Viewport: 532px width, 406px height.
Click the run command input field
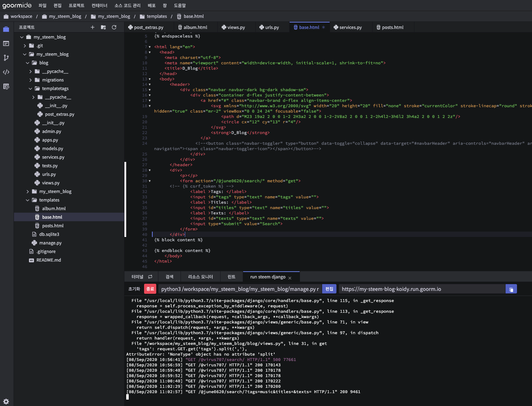coord(240,289)
